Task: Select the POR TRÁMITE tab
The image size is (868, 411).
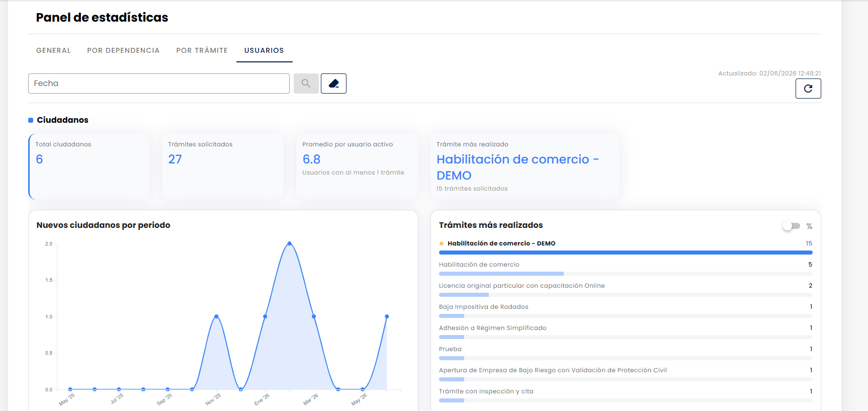Action: click(x=202, y=50)
